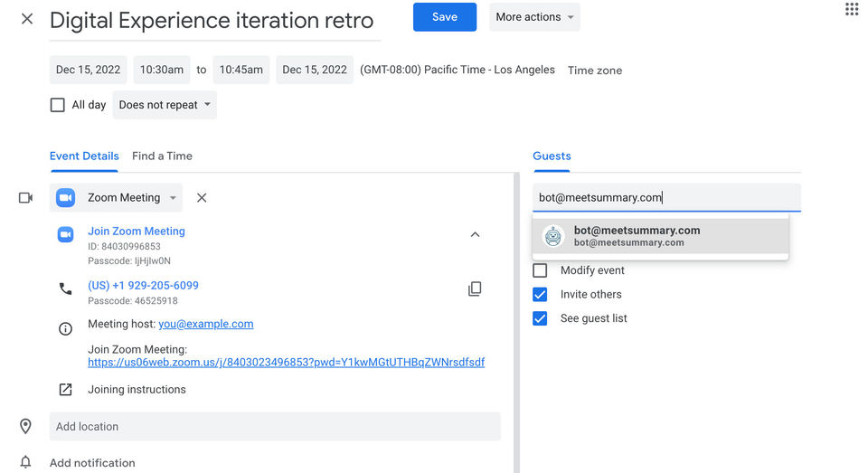Click the Add location field
Image resolution: width=868 pixels, height=473 pixels.
coord(275,427)
